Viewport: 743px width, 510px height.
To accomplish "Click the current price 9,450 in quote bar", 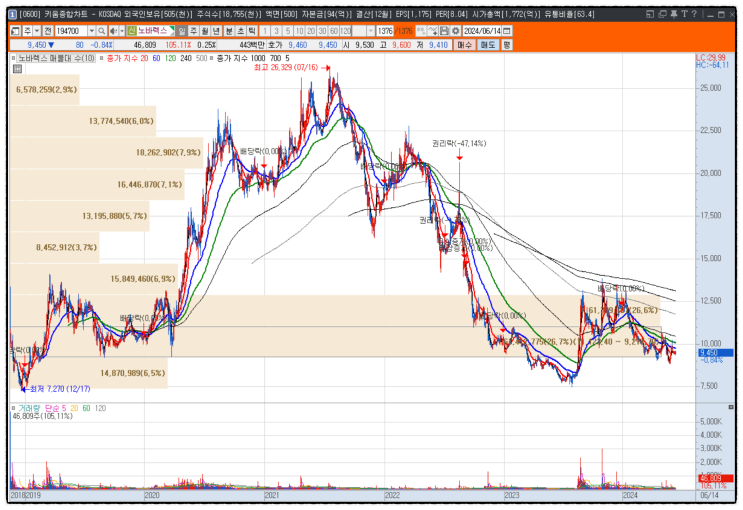I will [x=37, y=45].
